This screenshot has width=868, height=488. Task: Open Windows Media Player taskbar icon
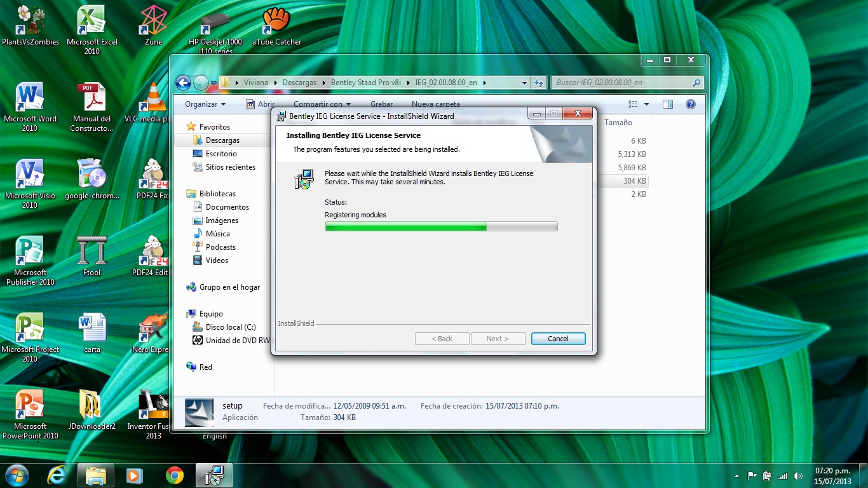(x=135, y=475)
